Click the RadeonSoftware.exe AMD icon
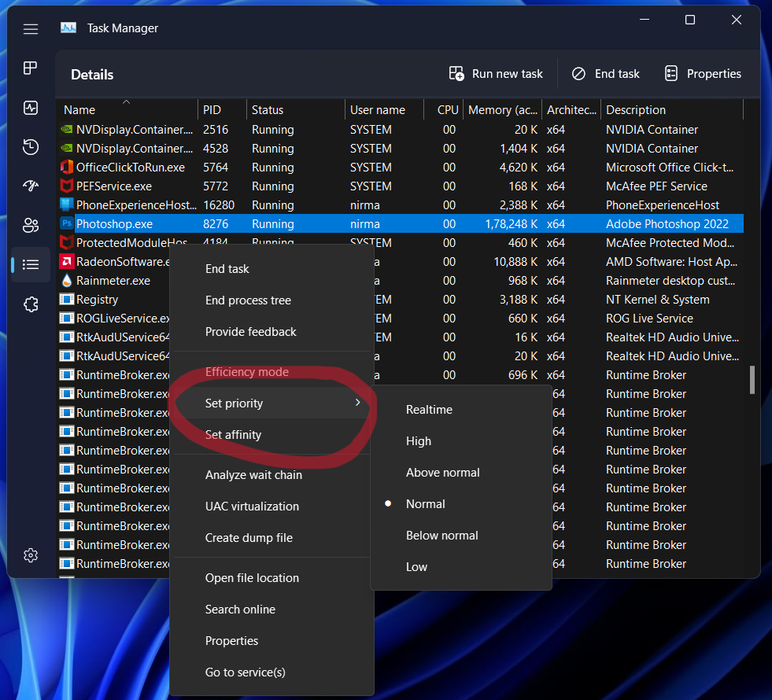This screenshot has height=700, width=772. 66,262
